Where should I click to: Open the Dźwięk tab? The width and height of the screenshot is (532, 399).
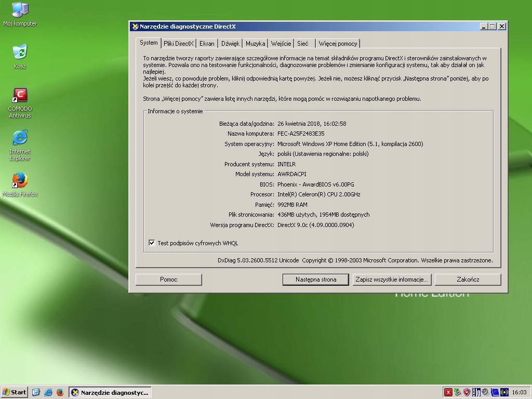pos(230,44)
